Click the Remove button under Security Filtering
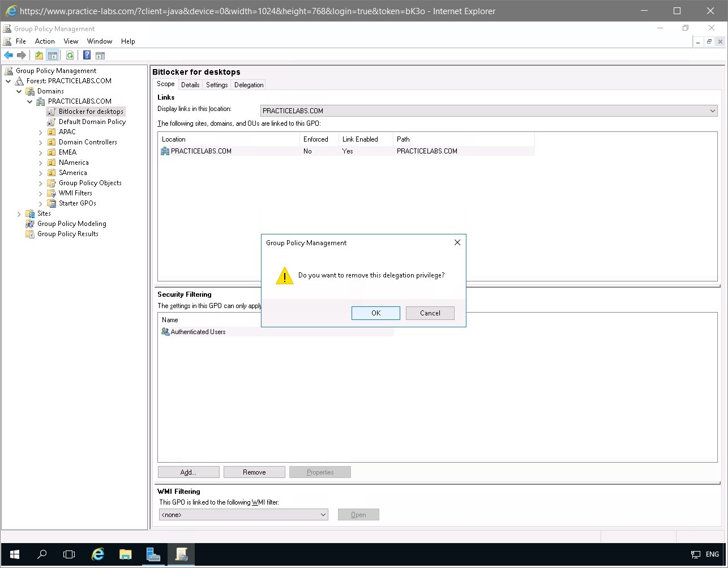 click(254, 472)
